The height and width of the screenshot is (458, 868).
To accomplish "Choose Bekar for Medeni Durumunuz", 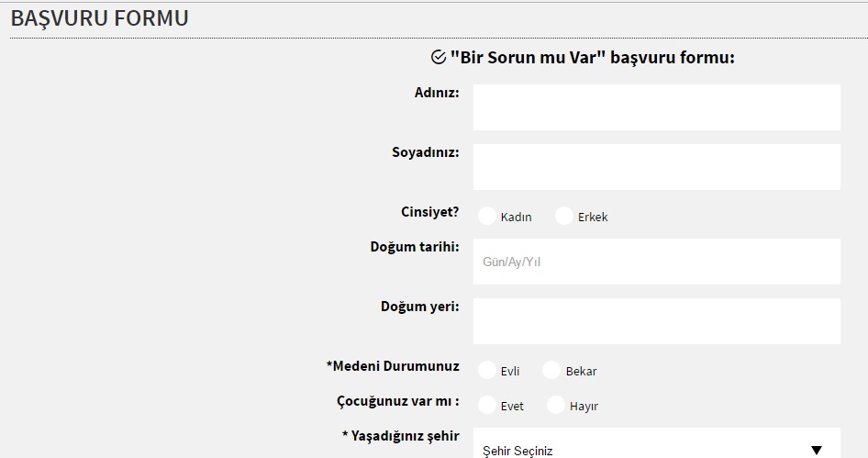I will click(551, 370).
